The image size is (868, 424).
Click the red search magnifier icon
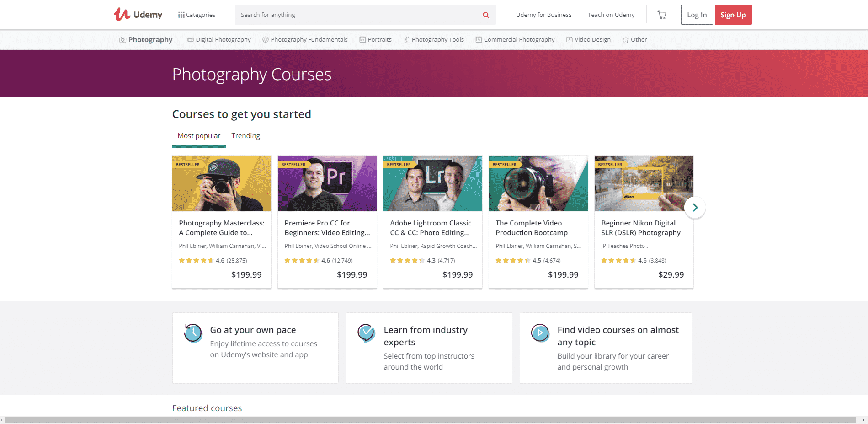click(486, 15)
